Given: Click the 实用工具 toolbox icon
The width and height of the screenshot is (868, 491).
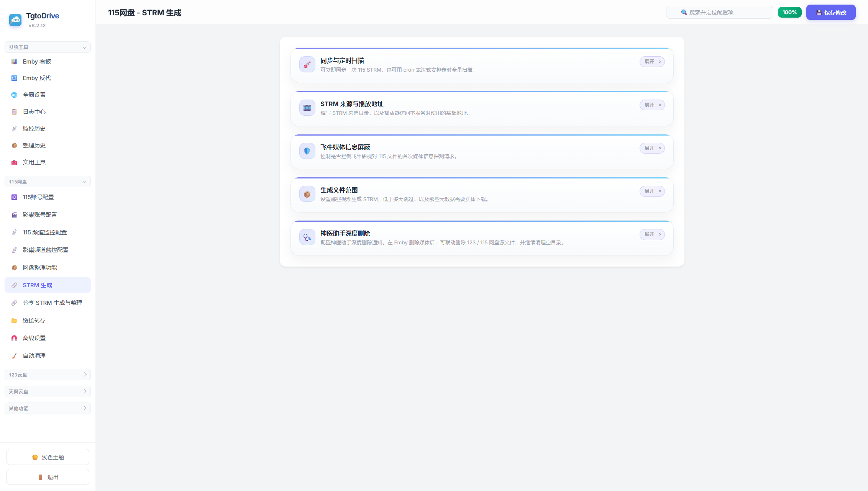Looking at the screenshot, I should [14, 162].
